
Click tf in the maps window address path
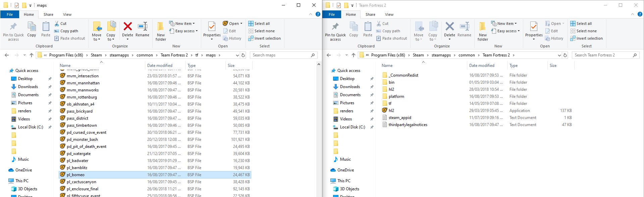click(197, 55)
